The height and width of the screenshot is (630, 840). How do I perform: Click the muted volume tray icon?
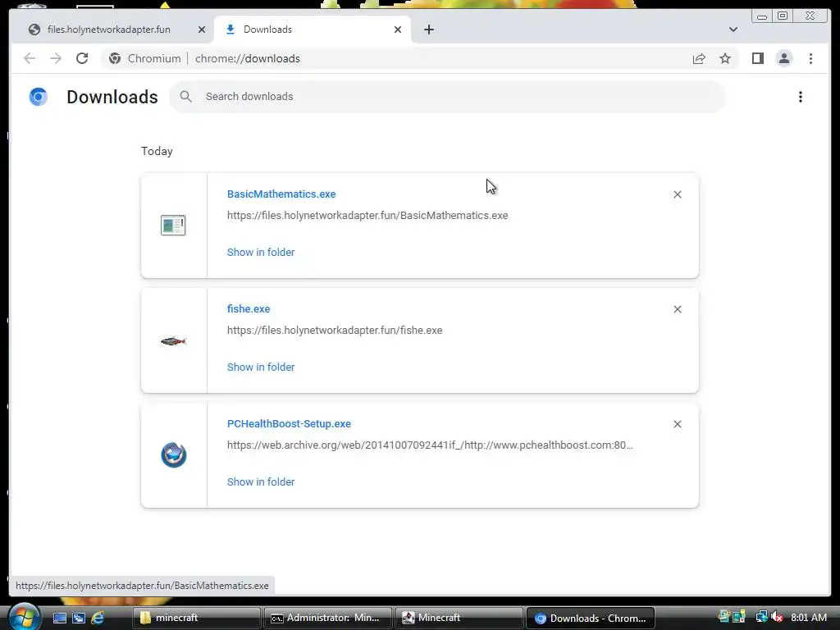click(777, 618)
